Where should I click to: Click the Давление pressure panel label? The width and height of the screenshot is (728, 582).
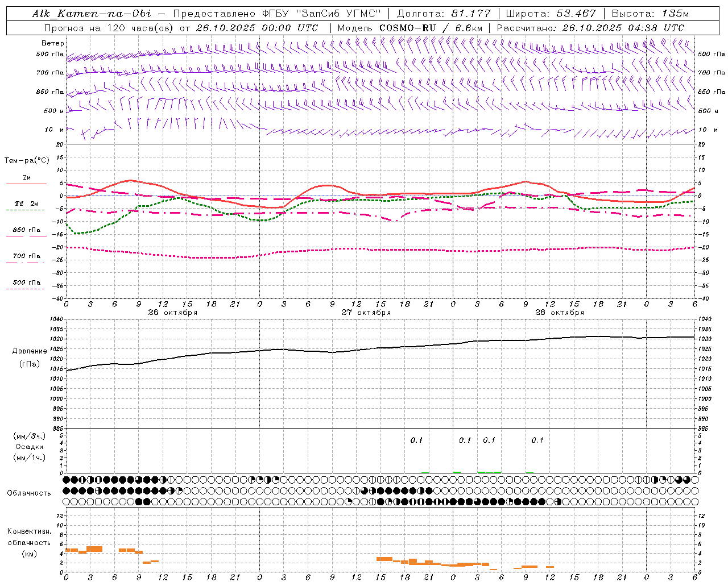30,351
